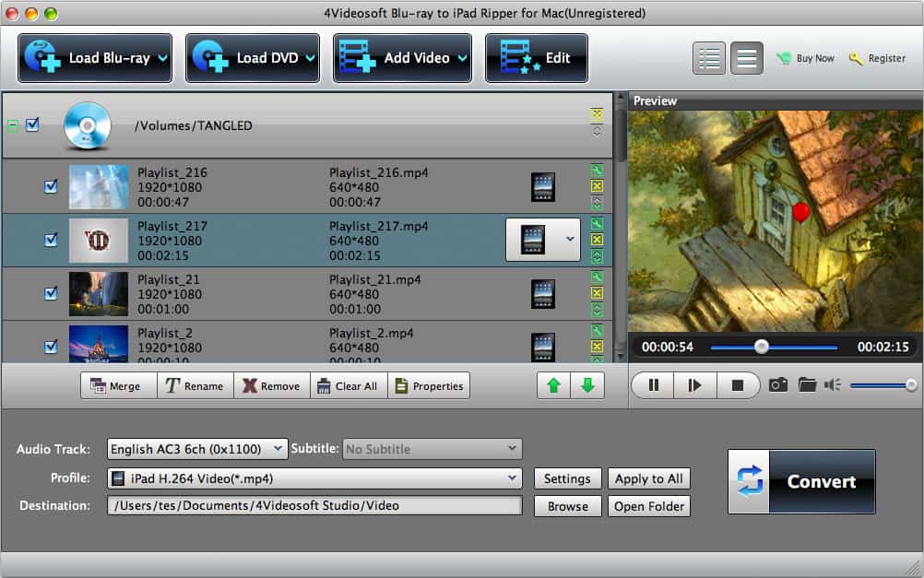Click the camera icon to capture frame
Image resolution: width=924 pixels, height=578 pixels.
point(777,385)
